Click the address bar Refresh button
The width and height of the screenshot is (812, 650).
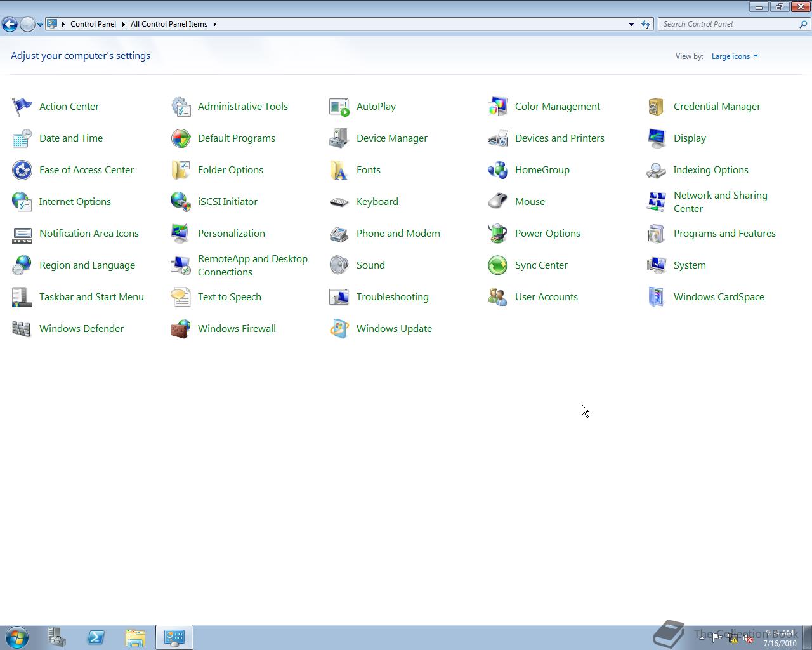click(646, 24)
